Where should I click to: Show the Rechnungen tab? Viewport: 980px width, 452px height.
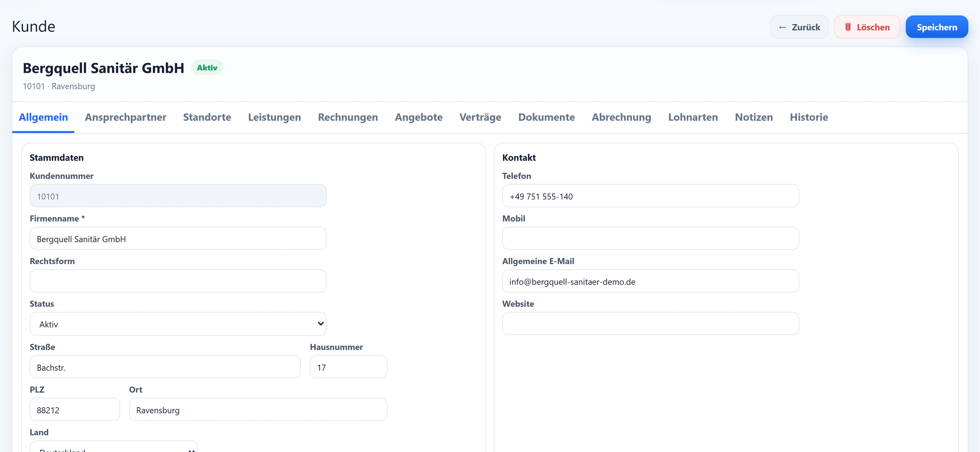pos(348,117)
